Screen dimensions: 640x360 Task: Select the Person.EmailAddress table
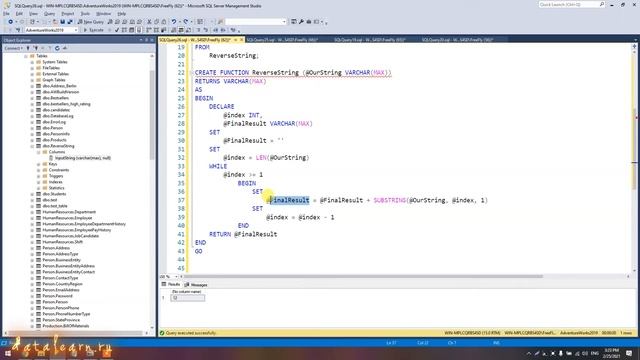(x=61, y=290)
